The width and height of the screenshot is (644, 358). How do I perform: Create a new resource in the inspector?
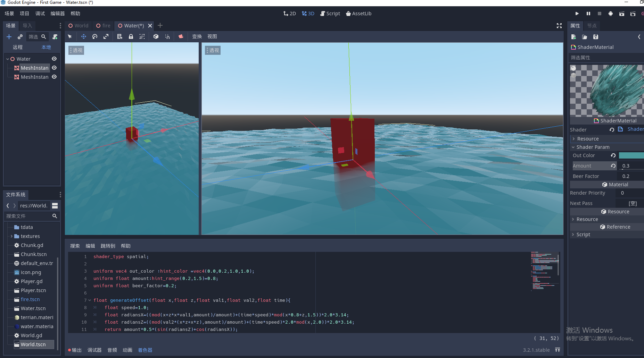(573, 37)
